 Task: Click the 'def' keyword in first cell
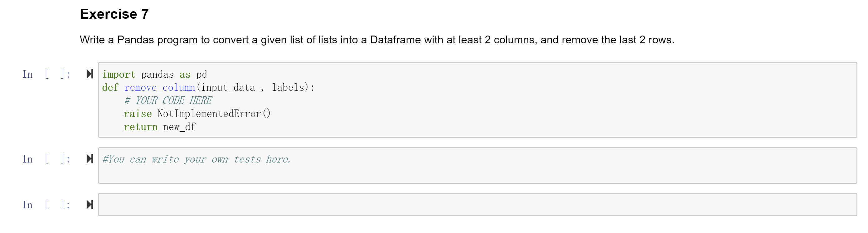[110, 87]
